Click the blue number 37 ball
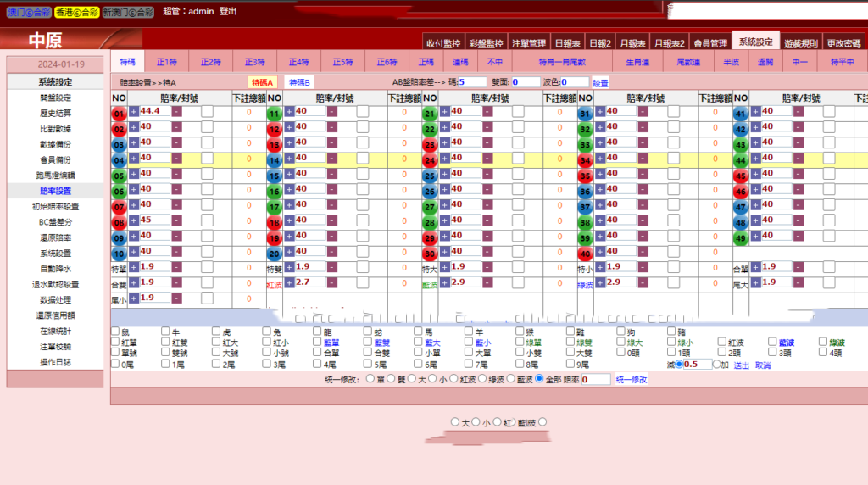This screenshot has width=868, height=485. 586,208
